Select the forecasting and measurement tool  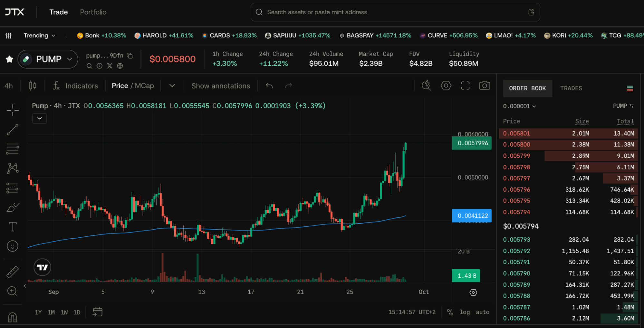point(13,188)
